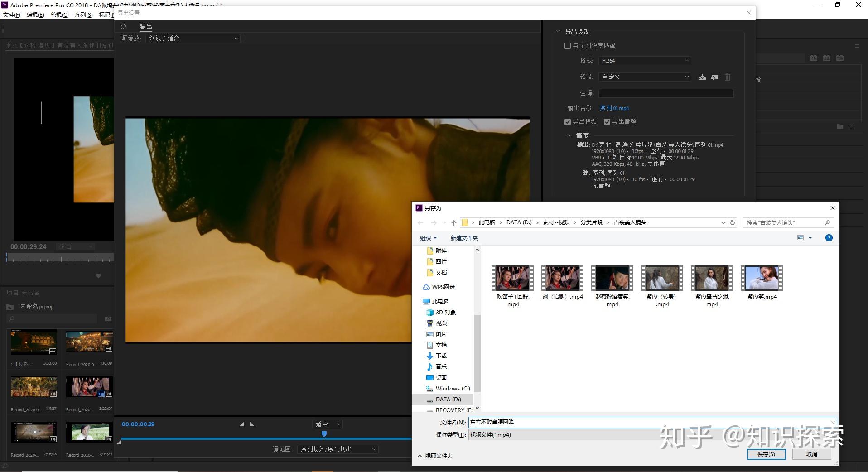
Task: Click the export preview timeline bar
Action: pyautogui.click(x=266, y=438)
